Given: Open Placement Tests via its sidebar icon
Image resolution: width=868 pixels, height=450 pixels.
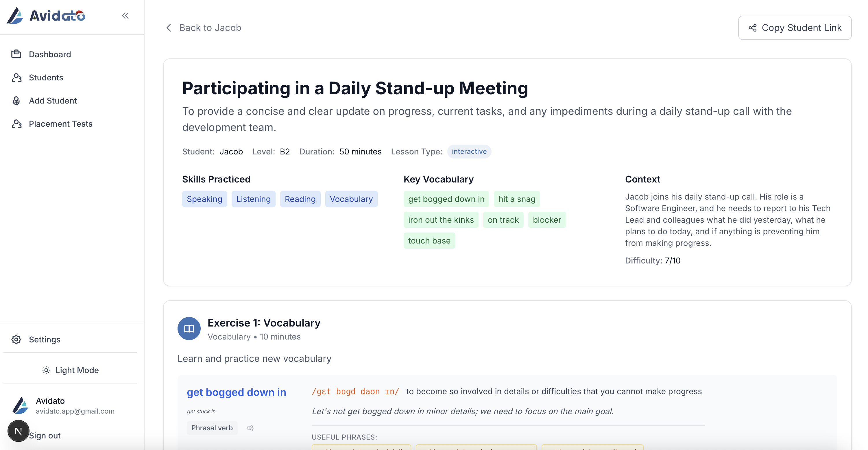Looking at the screenshot, I should click(16, 124).
